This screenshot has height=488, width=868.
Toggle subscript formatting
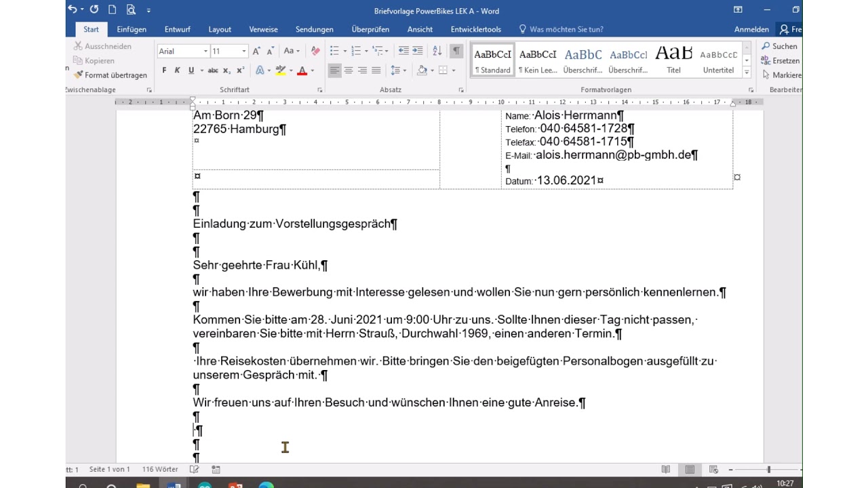(x=227, y=70)
